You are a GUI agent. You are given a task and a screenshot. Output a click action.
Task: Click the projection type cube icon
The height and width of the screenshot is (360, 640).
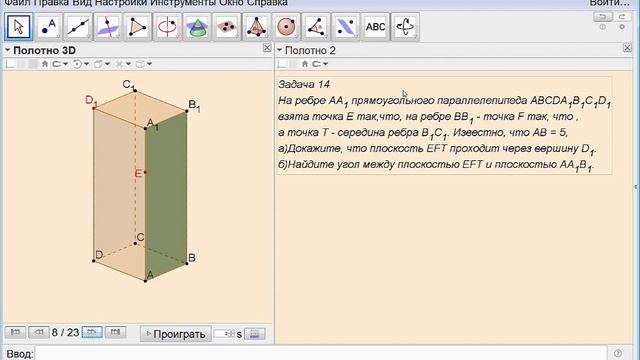pyautogui.click(x=140, y=64)
